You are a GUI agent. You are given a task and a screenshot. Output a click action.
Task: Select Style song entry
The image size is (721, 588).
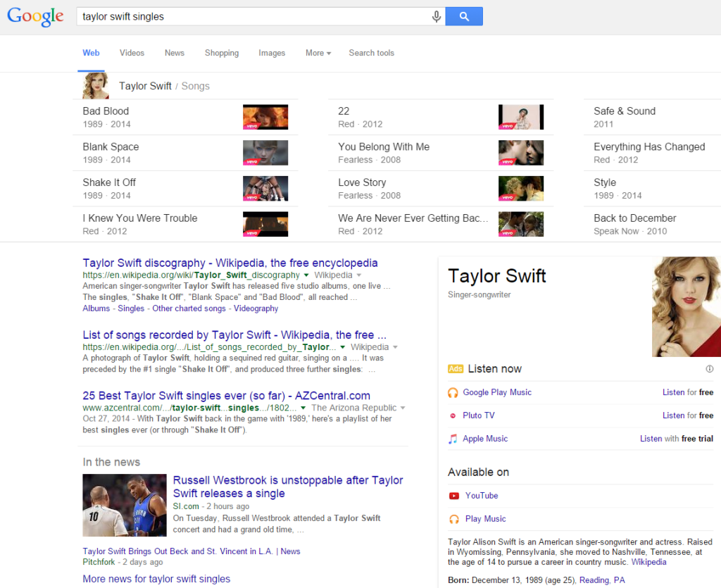[652, 189]
